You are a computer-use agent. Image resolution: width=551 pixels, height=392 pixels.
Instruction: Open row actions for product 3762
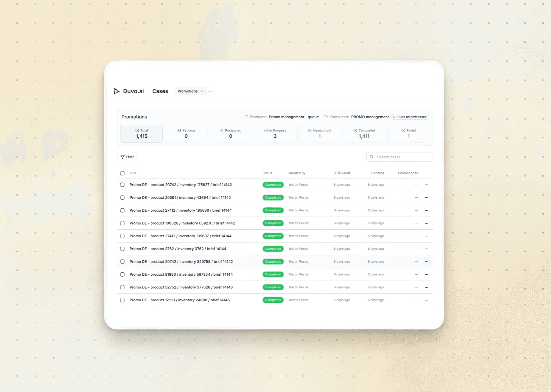point(426,249)
